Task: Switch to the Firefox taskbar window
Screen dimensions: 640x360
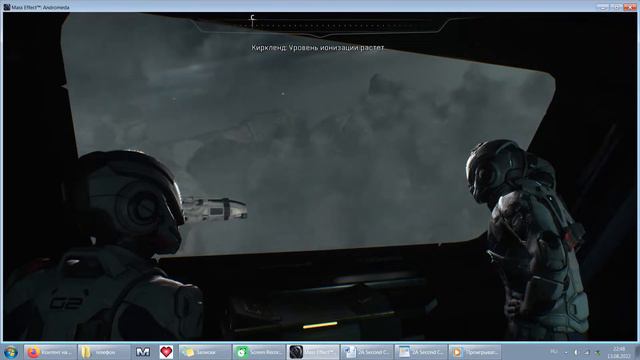Action: point(50,352)
